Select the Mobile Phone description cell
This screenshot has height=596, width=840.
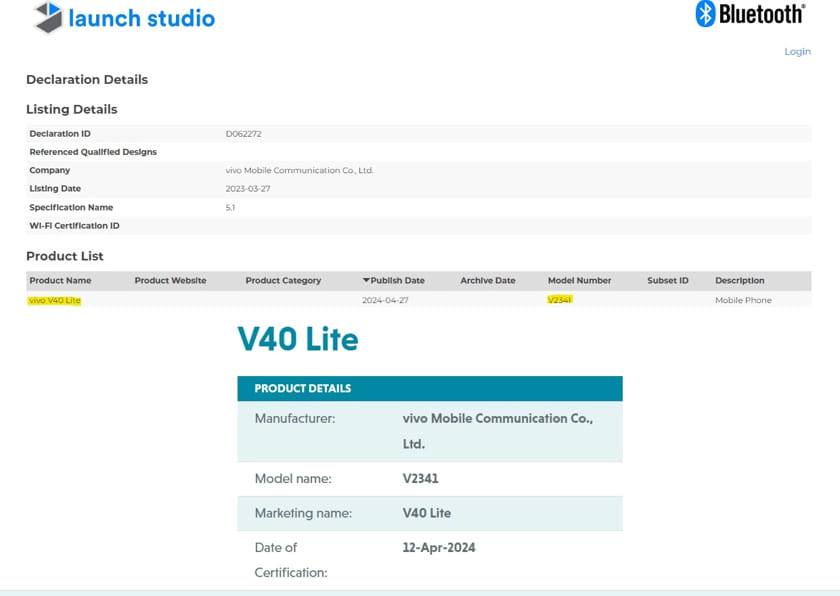(x=743, y=300)
